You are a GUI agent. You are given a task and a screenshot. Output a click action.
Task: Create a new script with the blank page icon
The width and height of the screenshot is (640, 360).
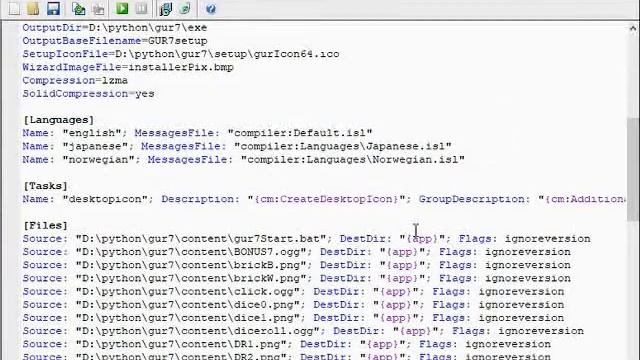(14, 9)
